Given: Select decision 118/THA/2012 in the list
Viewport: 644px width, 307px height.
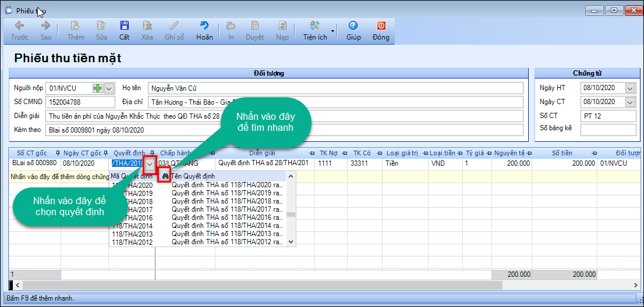Looking at the screenshot, I should click(x=132, y=242).
